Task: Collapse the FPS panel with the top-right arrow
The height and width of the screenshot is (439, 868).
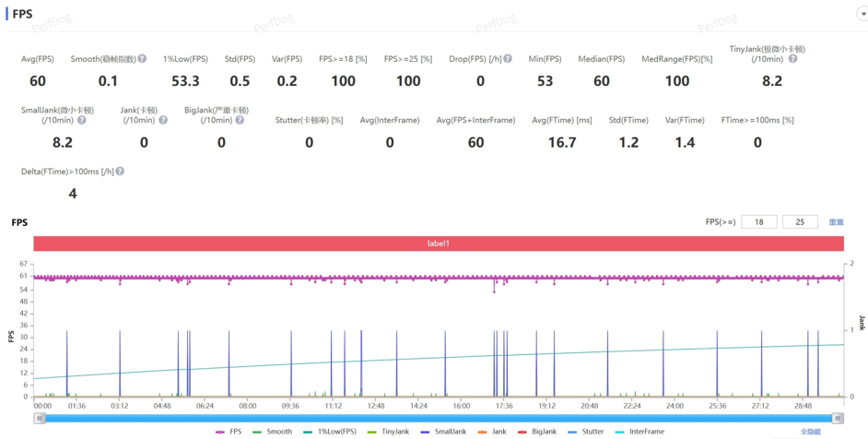Action: 862,15
